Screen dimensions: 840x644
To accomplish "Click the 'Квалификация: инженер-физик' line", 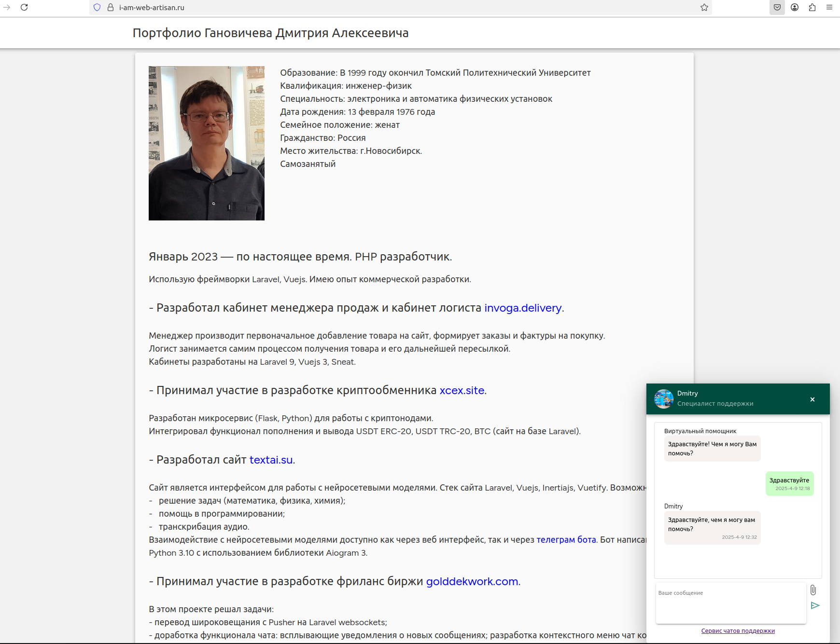I will coord(346,86).
